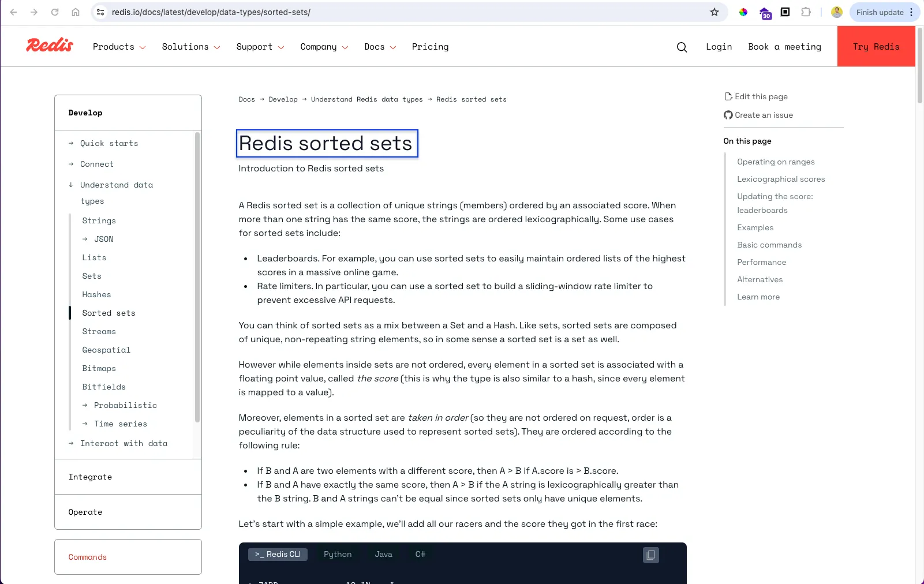Select Streams in the sidebar
Screen dimensions: 924x584
(x=99, y=331)
